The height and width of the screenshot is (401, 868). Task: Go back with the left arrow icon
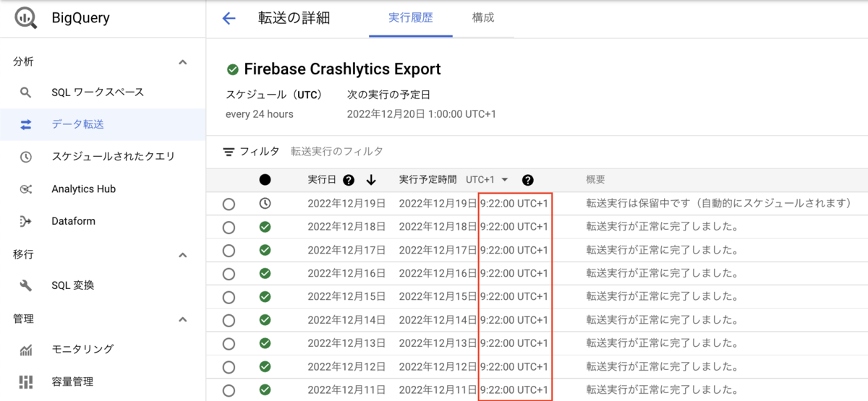coord(229,19)
